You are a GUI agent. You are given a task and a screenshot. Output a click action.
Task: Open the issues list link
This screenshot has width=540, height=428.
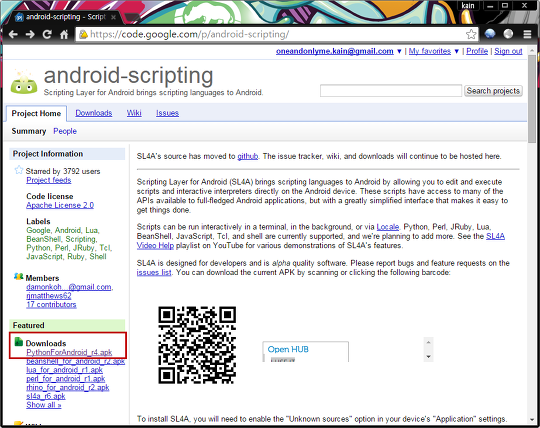tap(154, 272)
